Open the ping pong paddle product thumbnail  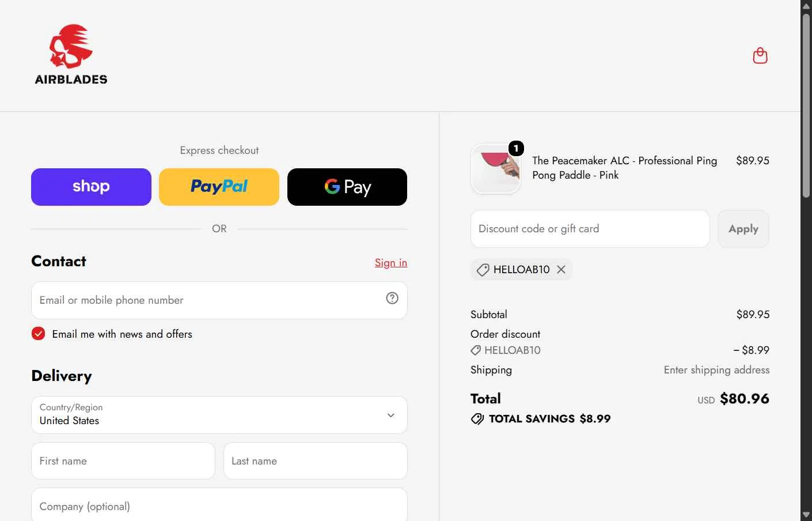tap(496, 169)
